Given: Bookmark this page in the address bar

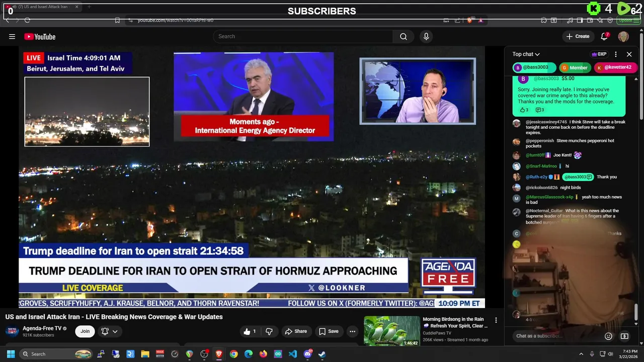Looking at the screenshot, I should pos(117,20).
